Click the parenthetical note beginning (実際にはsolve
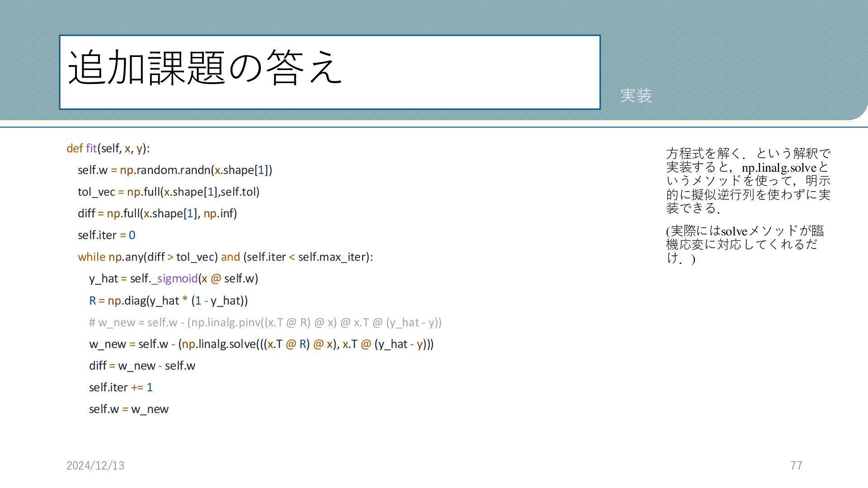868x488 pixels. click(x=745, y=244)
